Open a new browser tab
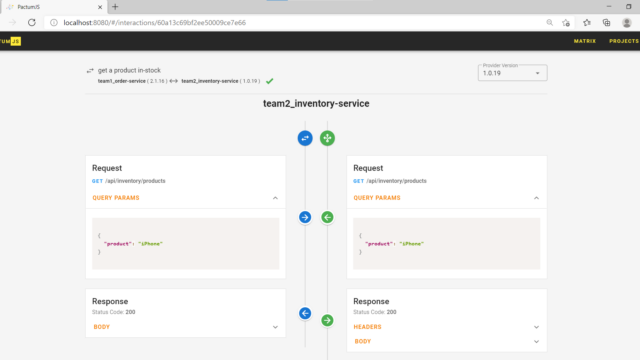The height and width of the screenshot is (360, 640). click(115, 7)
